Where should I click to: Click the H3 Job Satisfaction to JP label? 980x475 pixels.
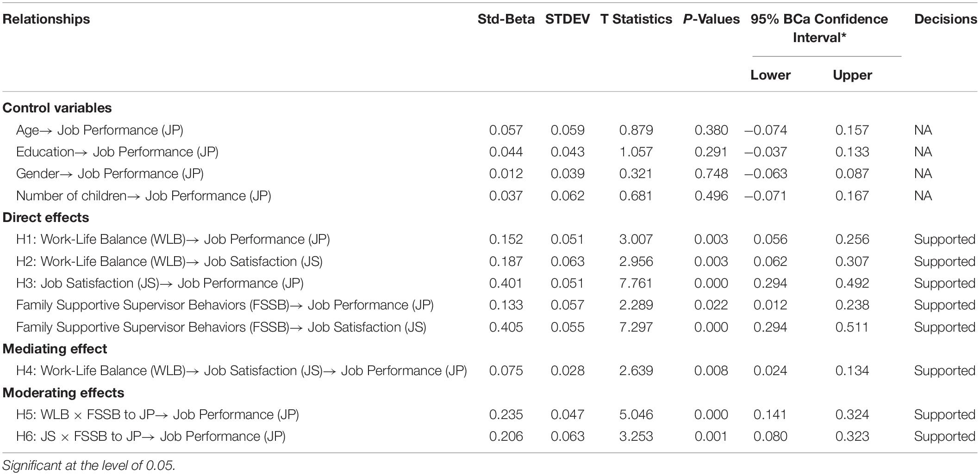tap(160, 284)
